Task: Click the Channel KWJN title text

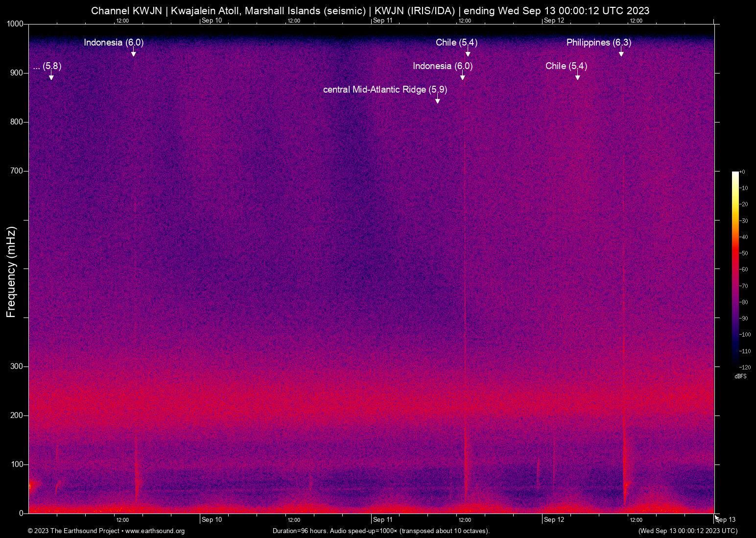Action: tap(126, 10)
